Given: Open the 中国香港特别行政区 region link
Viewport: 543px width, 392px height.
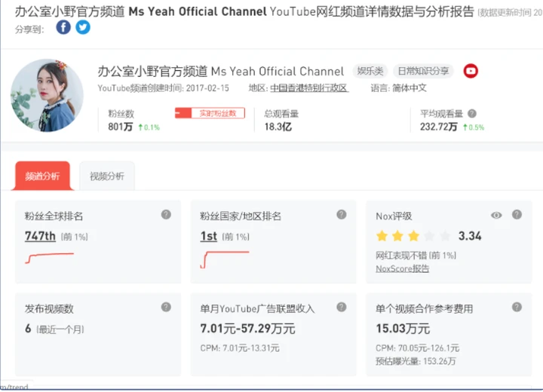Looking at the screenshot, I should click(309, 88).
